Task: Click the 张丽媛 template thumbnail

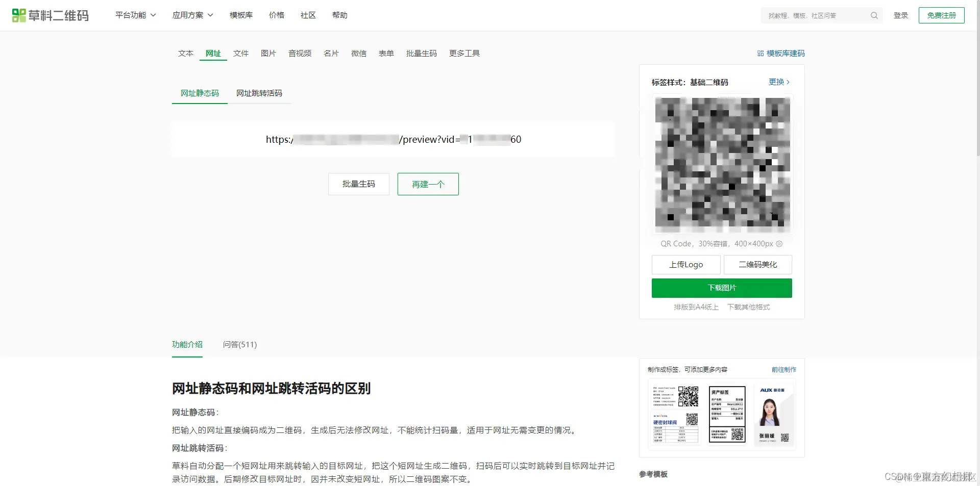Action: pyautogui.click(x=774, y=415)
